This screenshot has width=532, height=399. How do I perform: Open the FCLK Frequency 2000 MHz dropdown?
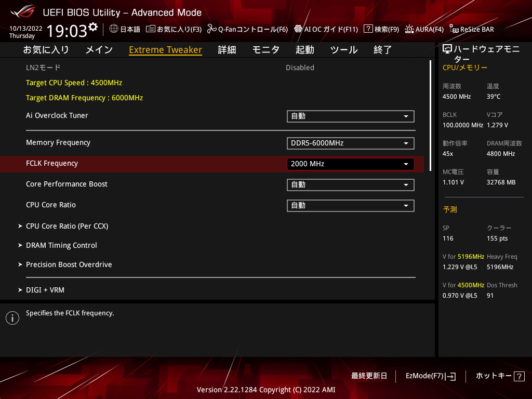[x=350, y=164]
